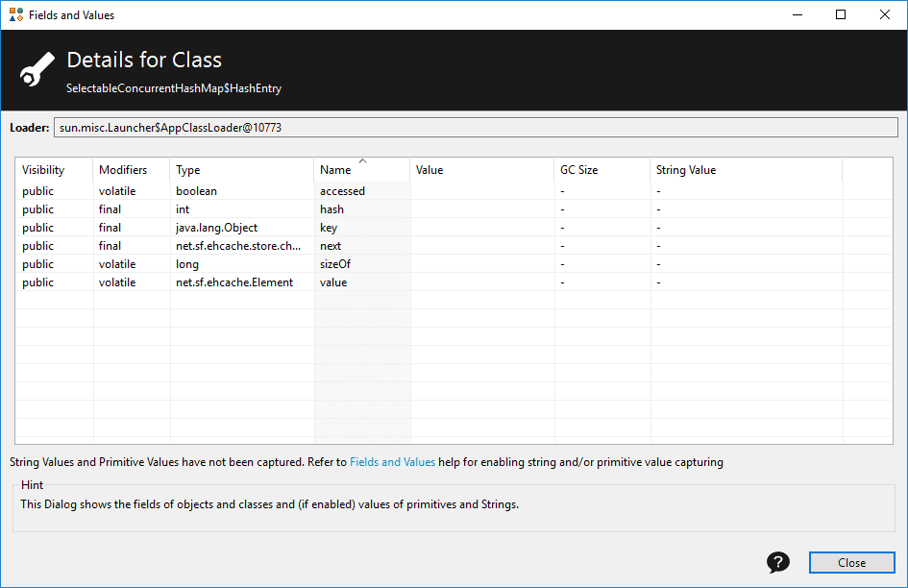Click the Close button
The width and height of the screenshot is (908, 588).
pyautogui.click(x=852, y=562)
